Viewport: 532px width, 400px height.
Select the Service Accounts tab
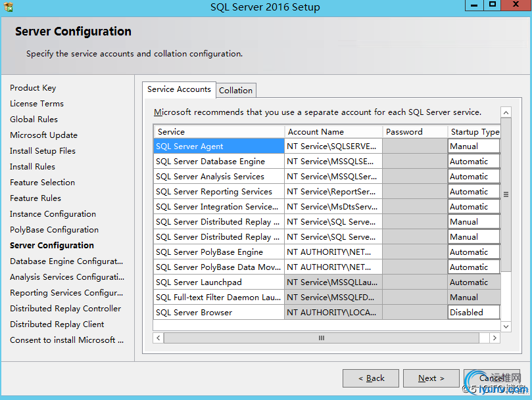(179, 89)
